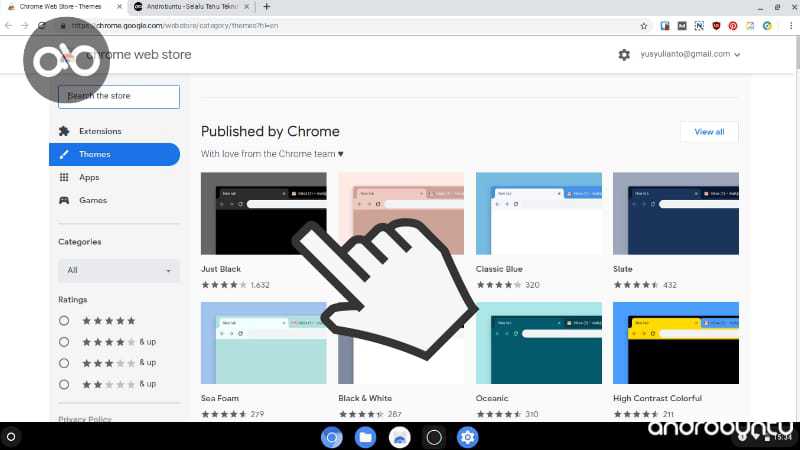Click the Games controller icon in sidebar
Image resolution: width=800 pixels, height=450 pixels.
64,200
